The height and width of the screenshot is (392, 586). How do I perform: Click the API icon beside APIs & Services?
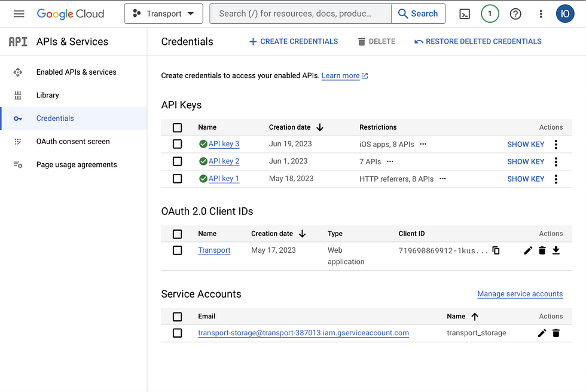[x=18, y=41]
